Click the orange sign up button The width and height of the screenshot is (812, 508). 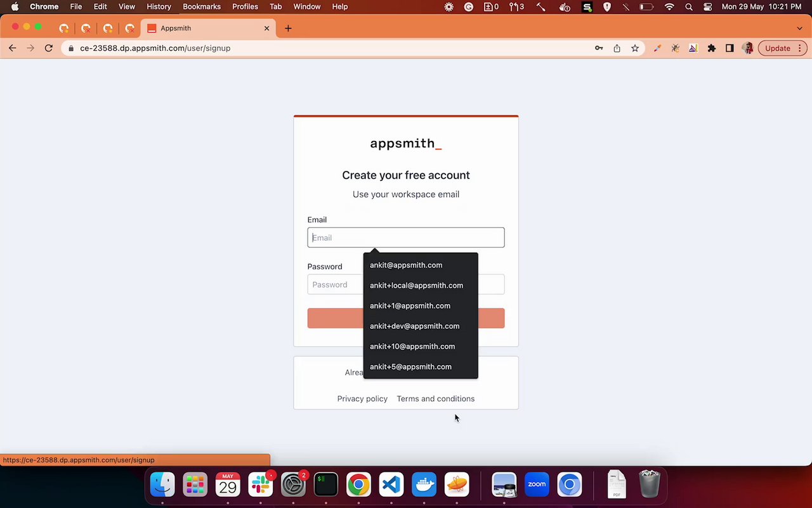(406, 318)
